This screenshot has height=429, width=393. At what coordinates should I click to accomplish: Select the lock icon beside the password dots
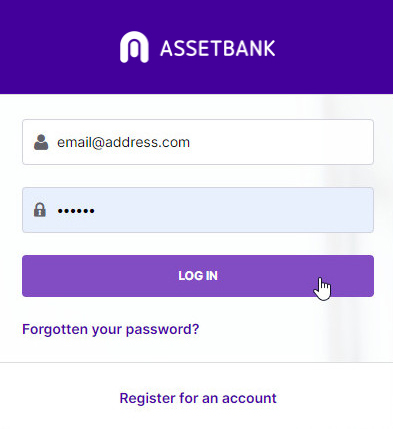click(x=40, y=210)
